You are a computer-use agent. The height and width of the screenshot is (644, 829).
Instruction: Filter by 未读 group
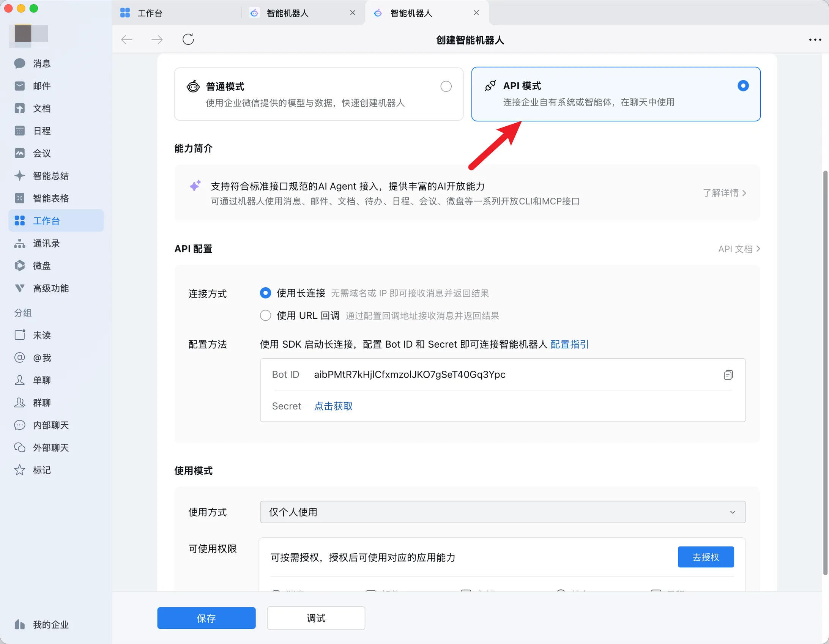tap(56, 335)
